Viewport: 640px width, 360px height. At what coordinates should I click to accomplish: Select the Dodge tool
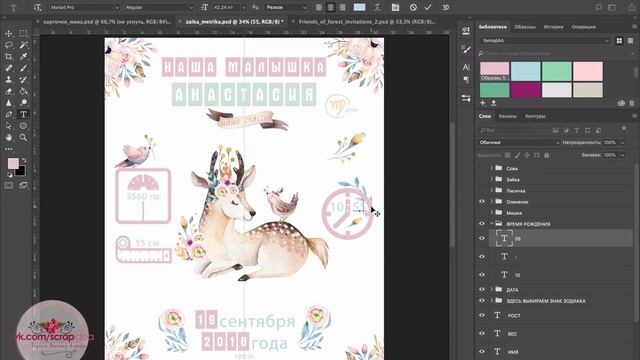pos(24,103)
